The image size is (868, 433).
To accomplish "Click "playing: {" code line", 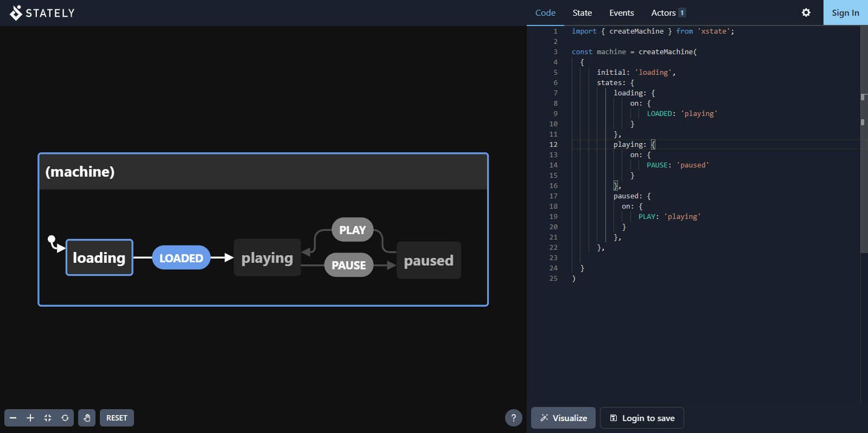I will pos(634,145).
